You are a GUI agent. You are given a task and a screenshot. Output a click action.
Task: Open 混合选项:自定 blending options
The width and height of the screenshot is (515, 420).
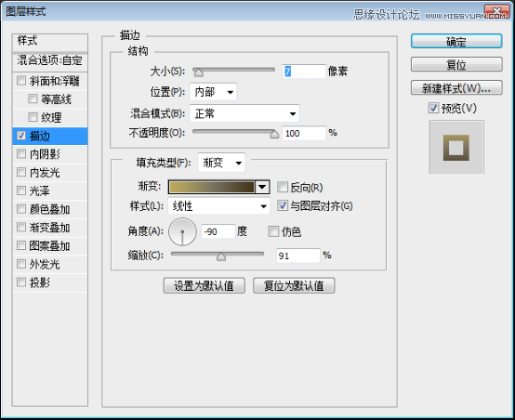[x=50, y=61]
